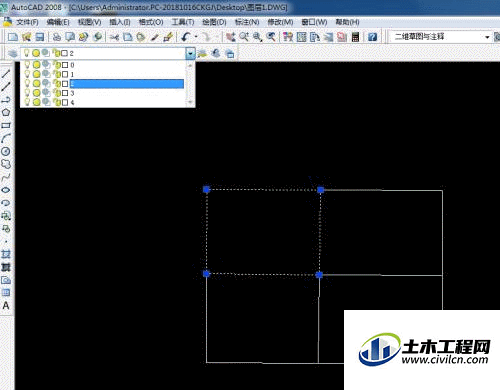Image resolution: width=500 pixels, height=390 pixels.
Task: Open the 绘图(D) menu
Action: pyautogui.click(x=214, y=22)
